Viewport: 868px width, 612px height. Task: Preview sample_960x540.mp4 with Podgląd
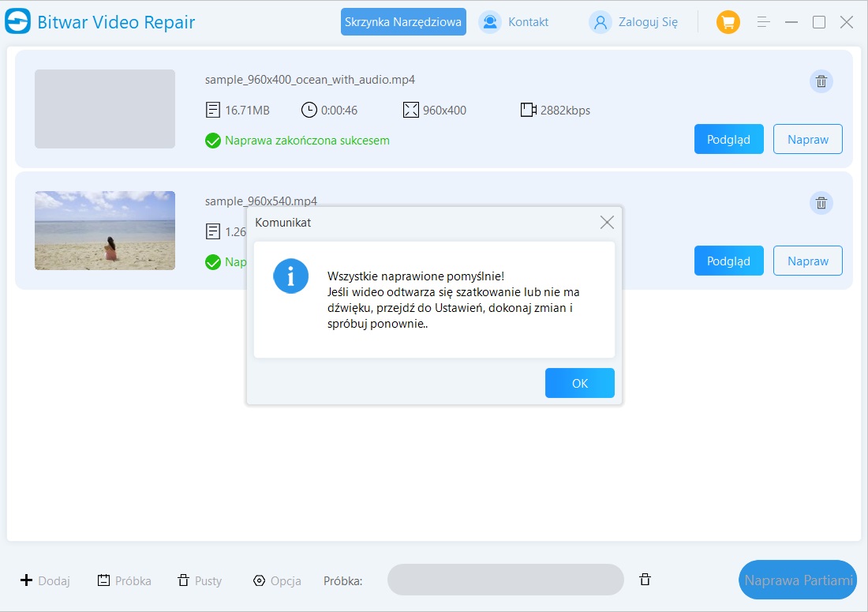[728, 261]
